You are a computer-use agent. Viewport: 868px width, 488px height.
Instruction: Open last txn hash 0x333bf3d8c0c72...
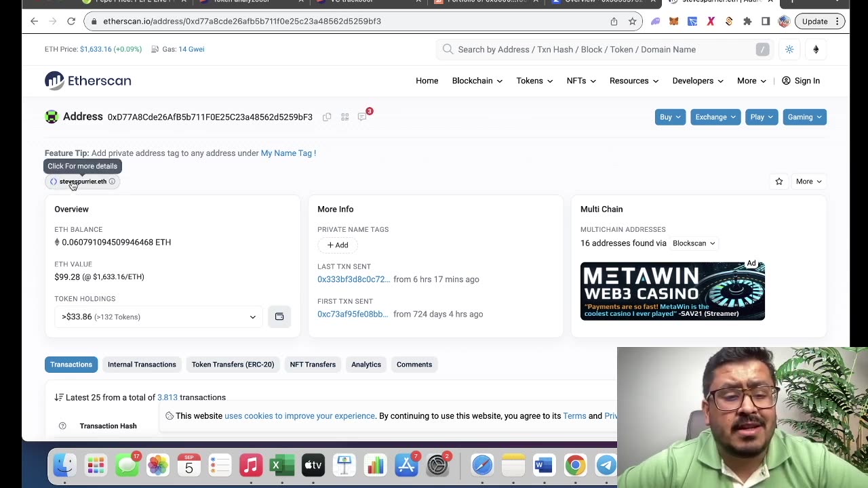[x=354, y=279]
